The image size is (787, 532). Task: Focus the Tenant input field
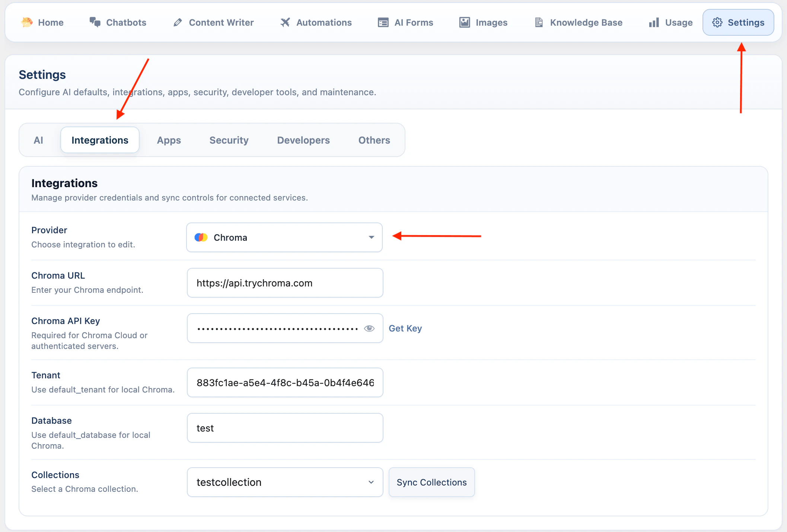pos(285,382)
